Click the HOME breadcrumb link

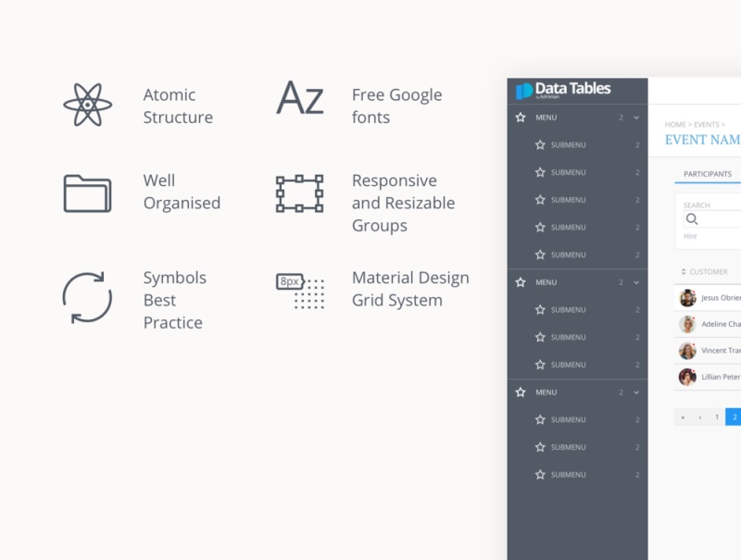pos(674,124)
